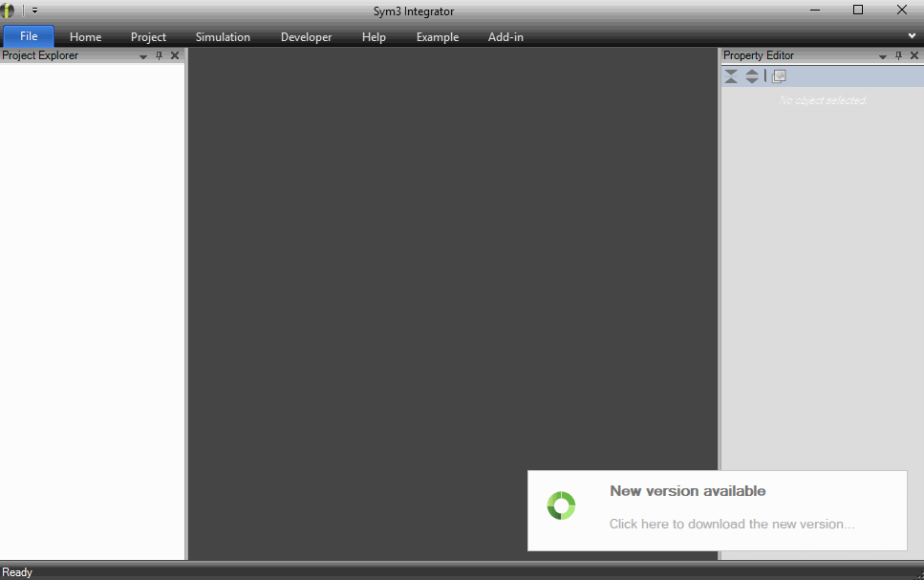Click the Sym3 application logo icon

pyautogui.click(x=7, y=10)
